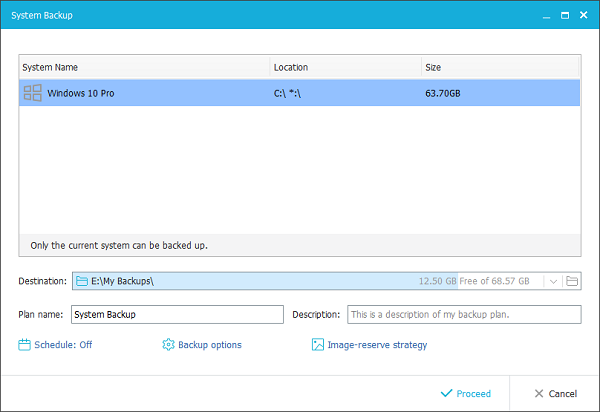Click into the Description text field
This screenshot has height=412, width=600.
[x=464, y=314]
